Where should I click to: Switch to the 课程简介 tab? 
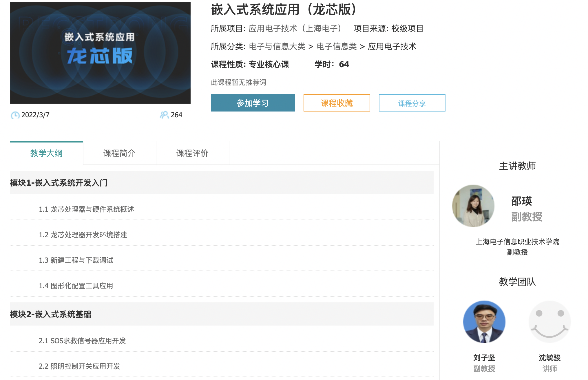point(119,153)
